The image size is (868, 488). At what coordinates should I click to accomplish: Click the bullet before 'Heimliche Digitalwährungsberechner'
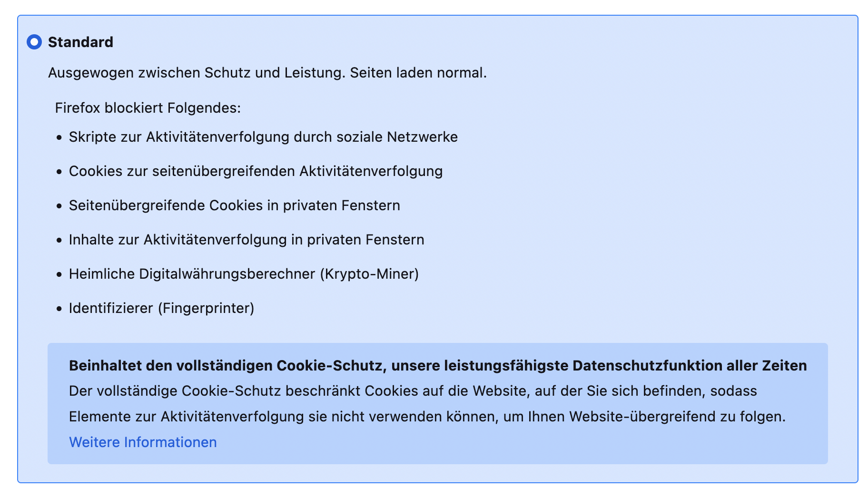59,275
